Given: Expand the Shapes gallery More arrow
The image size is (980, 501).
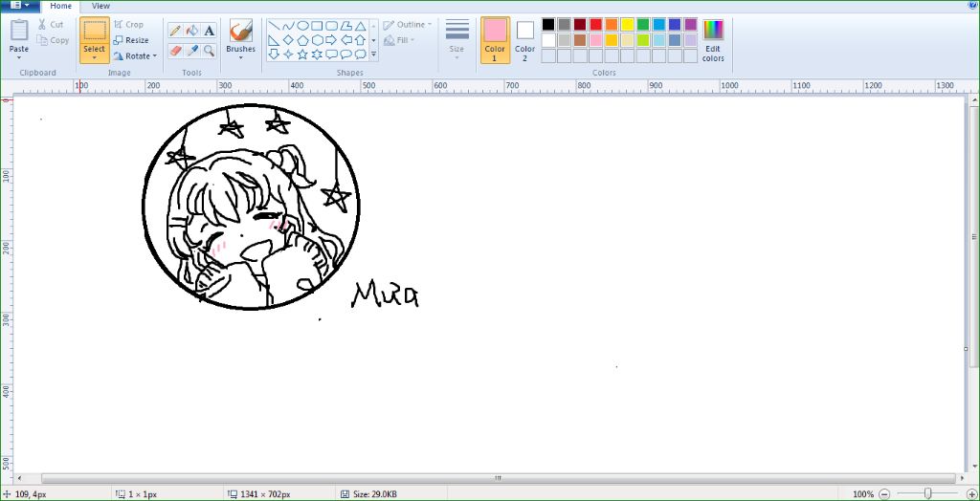Looking at the screenshot, I should (x=374, y=54).
